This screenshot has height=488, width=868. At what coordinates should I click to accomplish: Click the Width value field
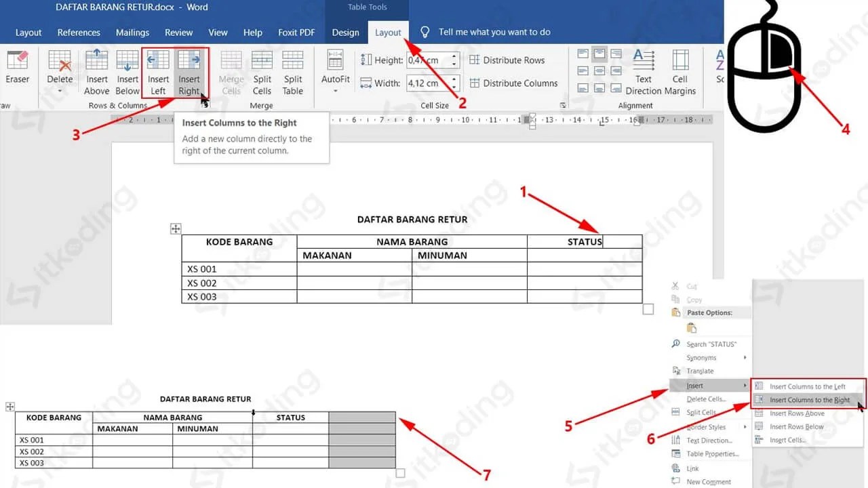429,83
